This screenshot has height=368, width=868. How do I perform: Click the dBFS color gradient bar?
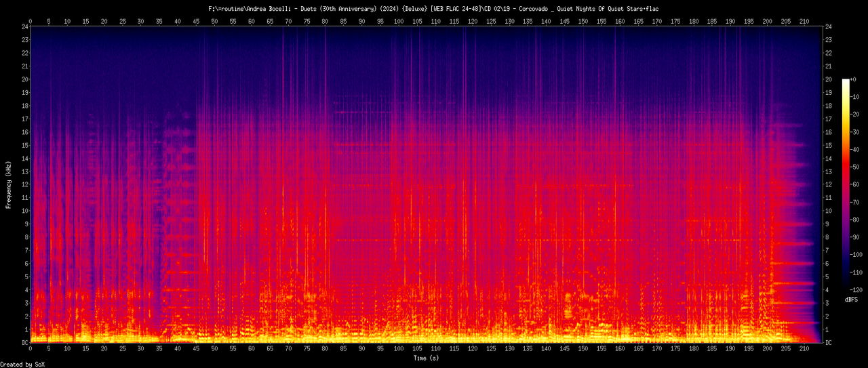tap(845, 184)
